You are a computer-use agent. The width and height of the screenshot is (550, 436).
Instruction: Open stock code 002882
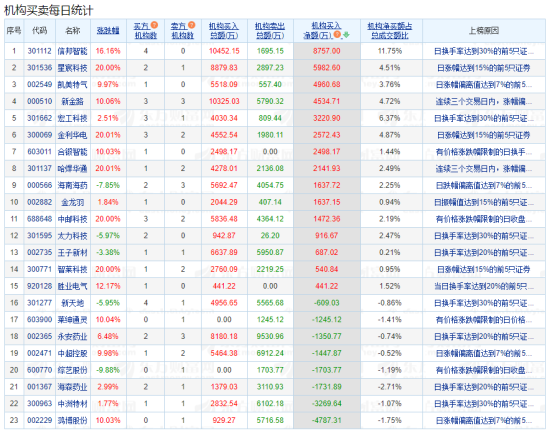[40, 202]
